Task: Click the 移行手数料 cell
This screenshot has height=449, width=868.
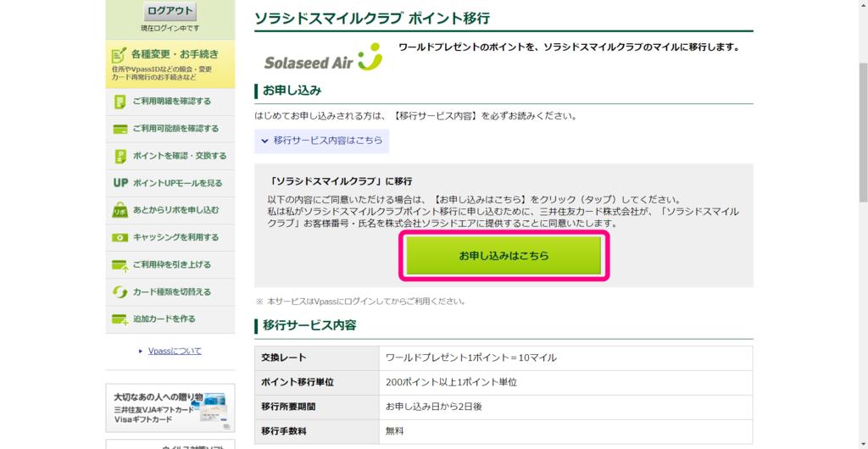Action: [317, 430]
